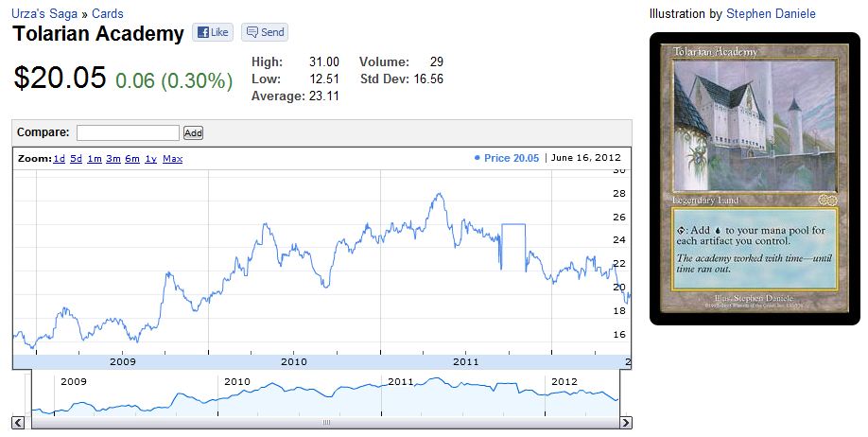
Task: Click the price spike plateau in 2011
Action: [512, 225]
